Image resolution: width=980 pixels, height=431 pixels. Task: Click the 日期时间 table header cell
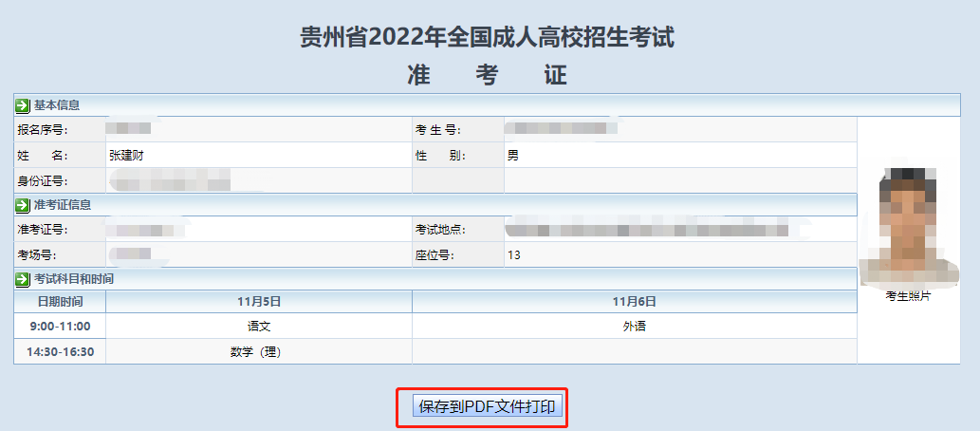60,302
